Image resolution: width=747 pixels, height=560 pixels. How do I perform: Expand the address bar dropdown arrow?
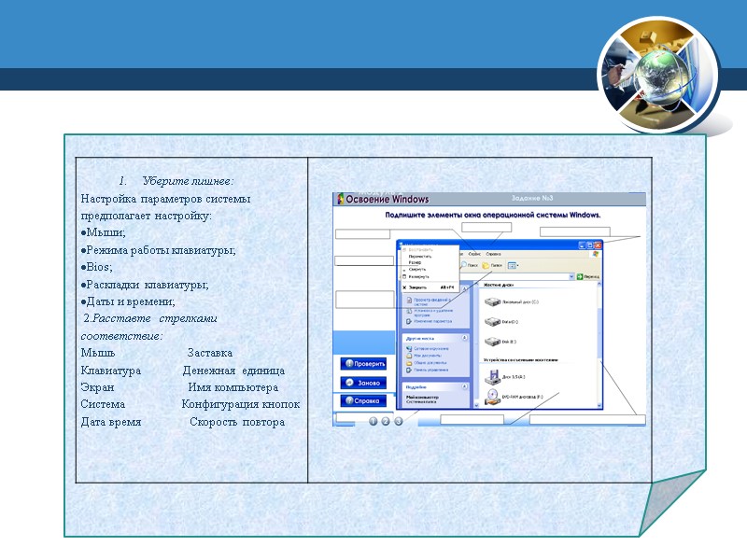click(x=571, y=276)
